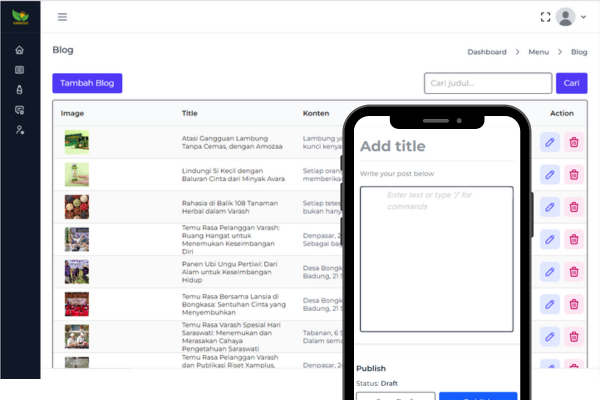Click the Blog breadcrumb item
The image size is (600, 400).
(579, 52)
